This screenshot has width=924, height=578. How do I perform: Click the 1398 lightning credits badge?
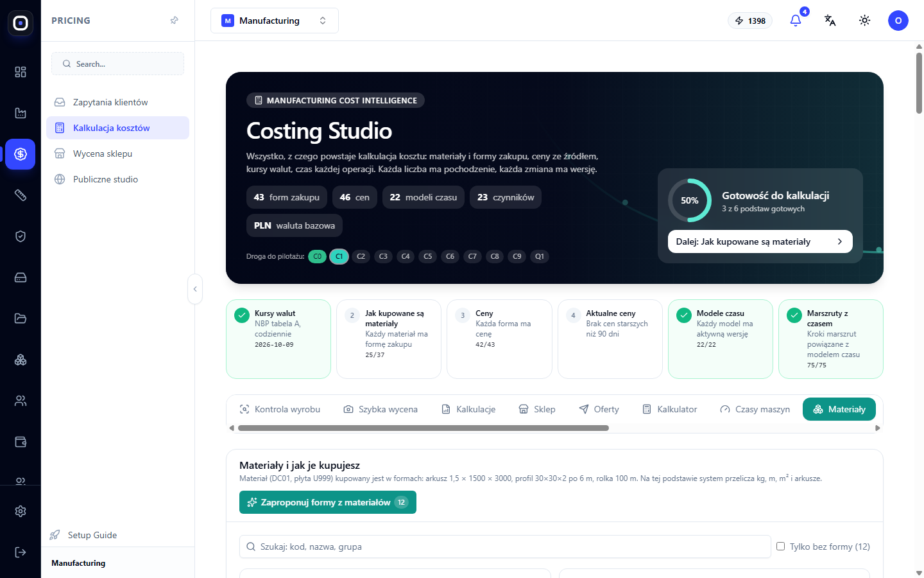750,21
